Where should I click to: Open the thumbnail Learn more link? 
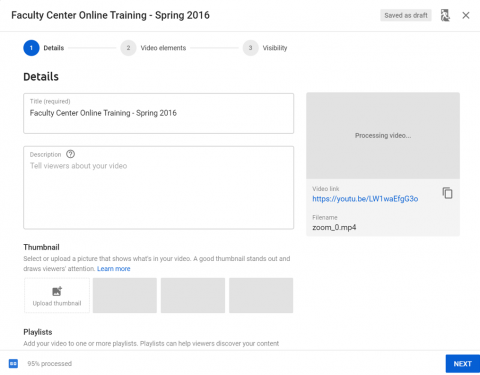pos(114,269)
